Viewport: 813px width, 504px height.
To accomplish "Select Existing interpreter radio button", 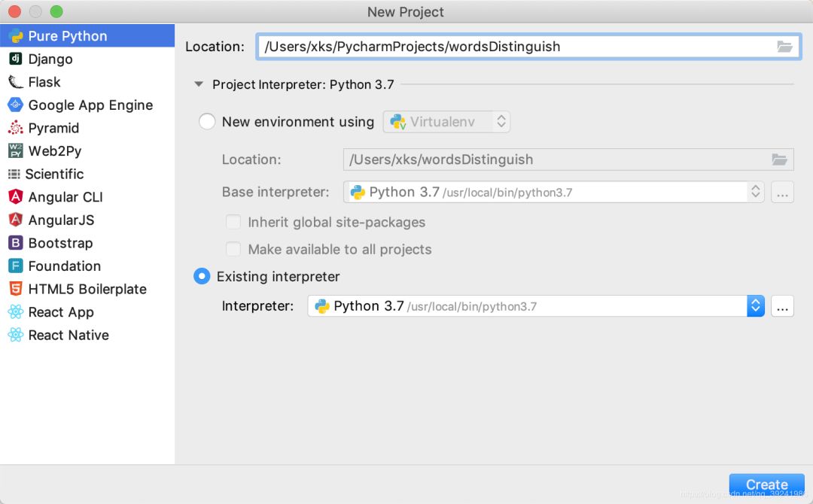I will [x=202, y=277].
